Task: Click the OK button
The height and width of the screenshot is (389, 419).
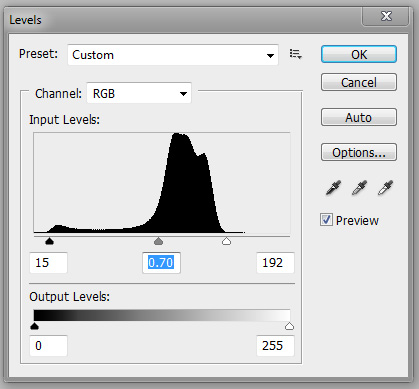Action: (359, 54)
